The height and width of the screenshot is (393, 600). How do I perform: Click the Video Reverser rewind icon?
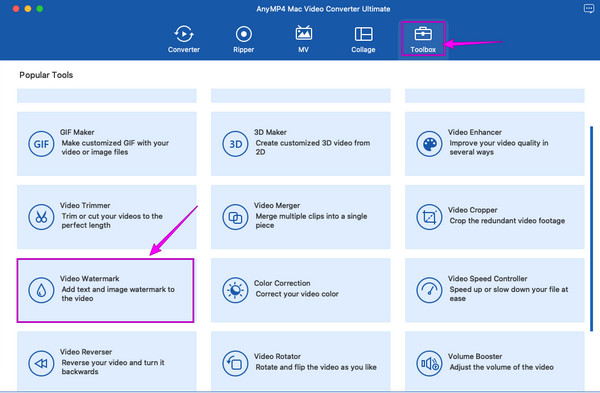pos(41,363)
